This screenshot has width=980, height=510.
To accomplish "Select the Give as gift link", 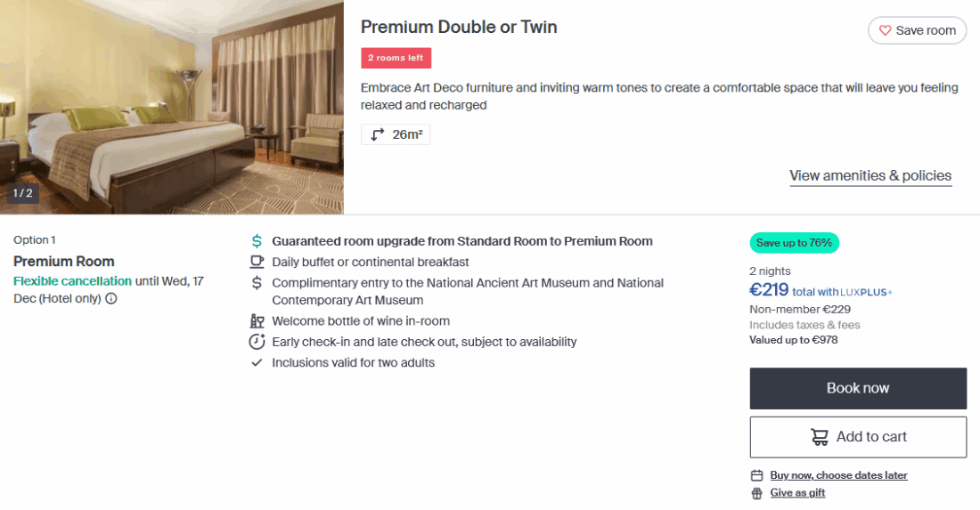I will [x=797, y=493].
